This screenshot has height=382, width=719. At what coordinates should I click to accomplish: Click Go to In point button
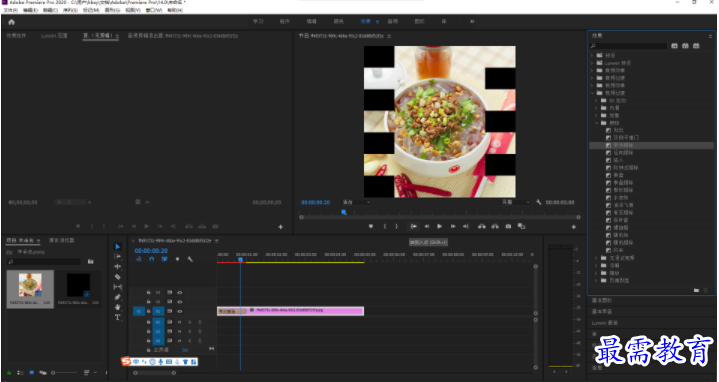(414, 226)
